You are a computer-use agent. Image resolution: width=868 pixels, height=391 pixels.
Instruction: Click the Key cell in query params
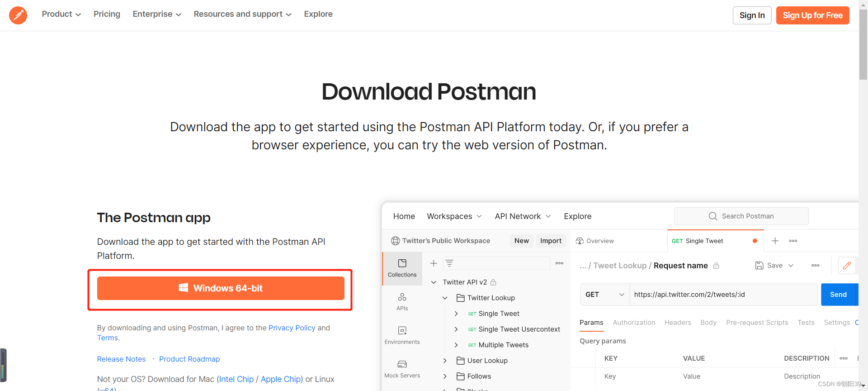pyautogui.click(x=610, y=376)
